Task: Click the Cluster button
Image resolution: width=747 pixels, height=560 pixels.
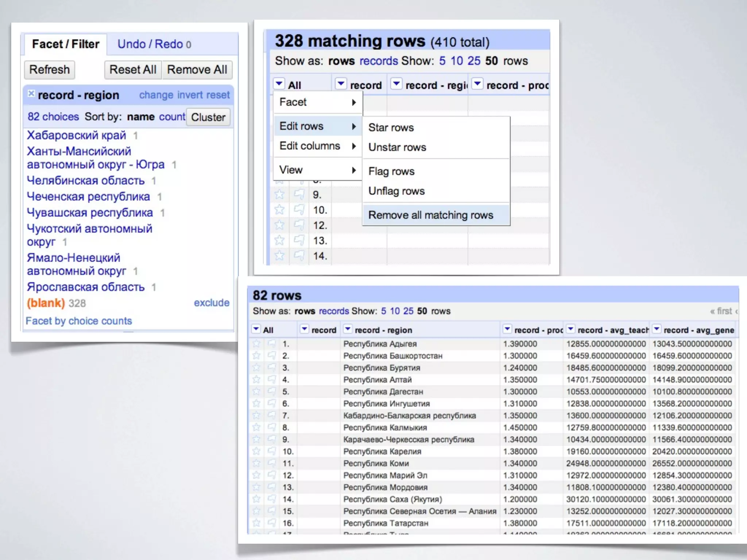Action: coord(208,117)
